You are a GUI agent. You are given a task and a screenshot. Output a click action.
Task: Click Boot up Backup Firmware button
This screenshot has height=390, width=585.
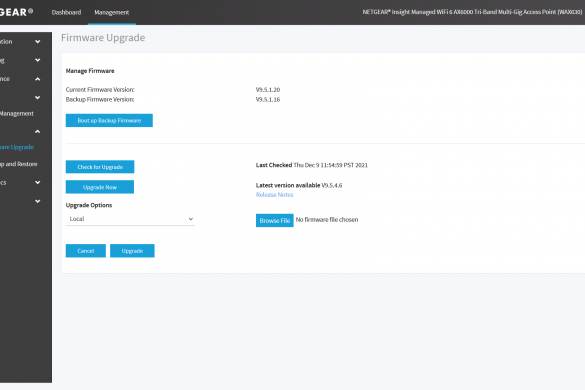point(109,121)
